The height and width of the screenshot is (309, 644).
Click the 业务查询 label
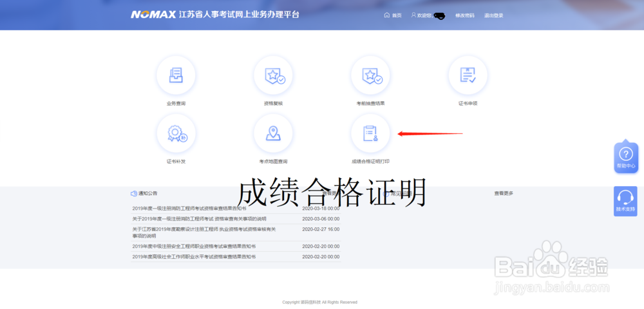pos(176,104)
